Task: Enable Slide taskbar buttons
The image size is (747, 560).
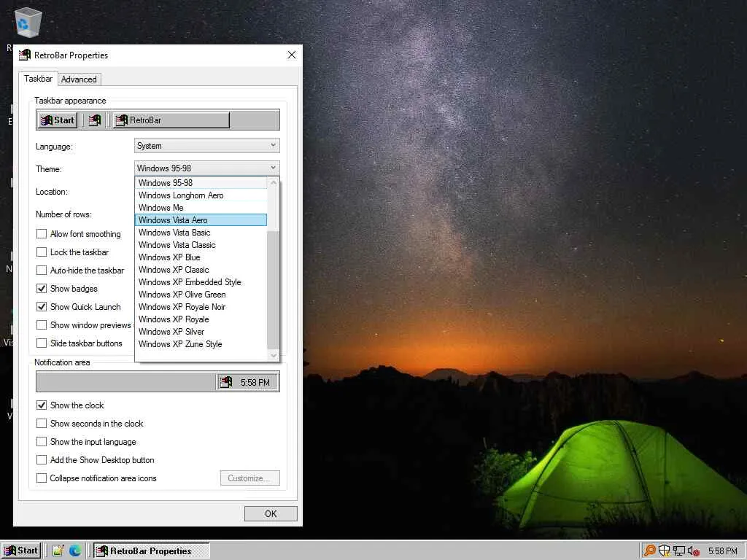Action: click(42, 343)
